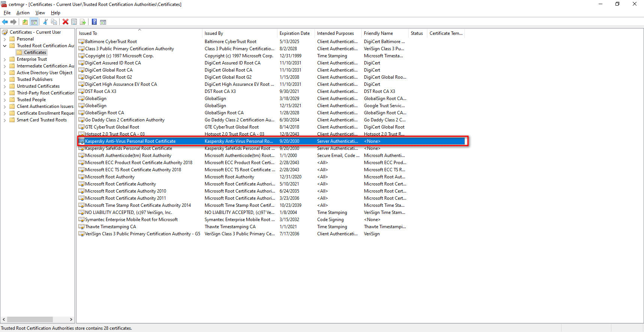Click the Kaspersky Anti-Virus certificate icon
644x332 pixels.
81,141
